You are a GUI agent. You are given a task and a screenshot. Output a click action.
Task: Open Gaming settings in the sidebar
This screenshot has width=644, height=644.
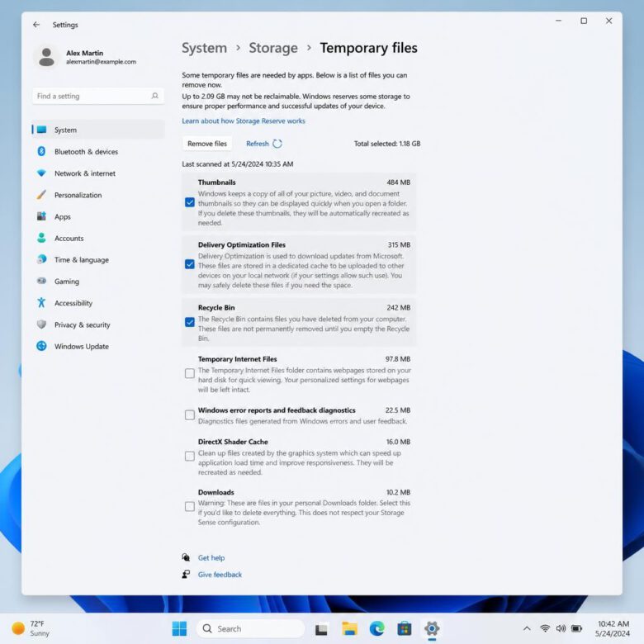coord(98,282)
